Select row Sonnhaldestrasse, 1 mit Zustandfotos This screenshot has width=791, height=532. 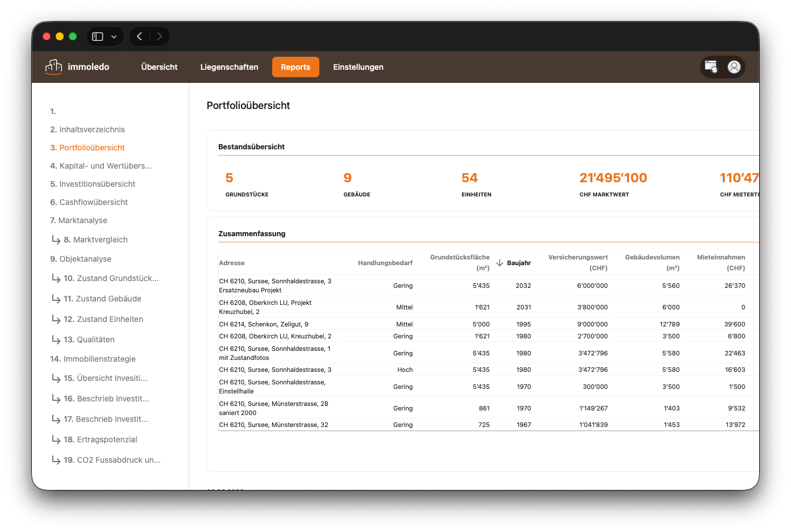(489, 353)
